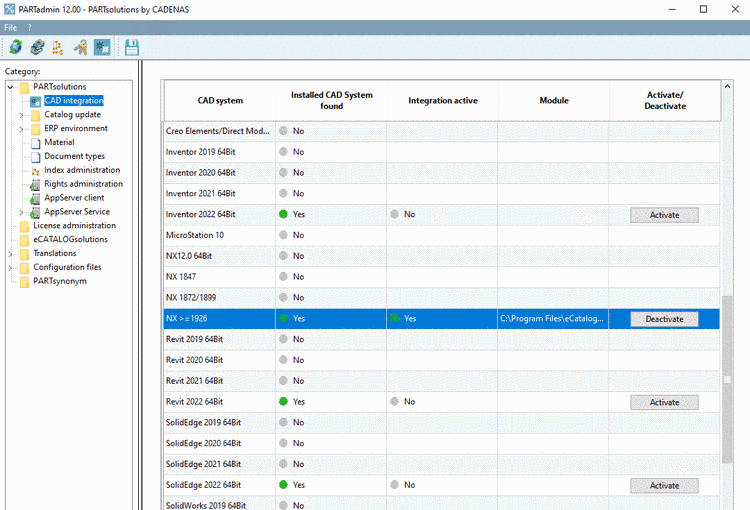Deactivate integration for NX >= 1926

pyautogui.click(x=664, y=319)
